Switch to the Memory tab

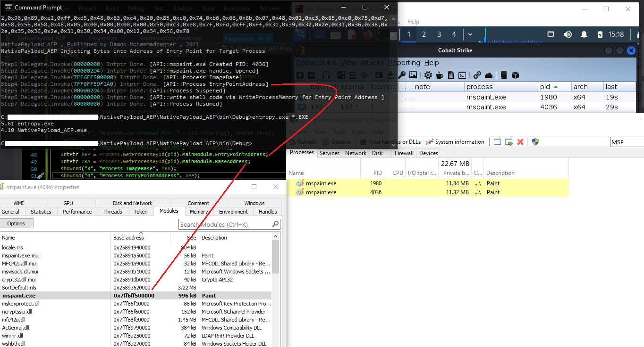[199, 212]
